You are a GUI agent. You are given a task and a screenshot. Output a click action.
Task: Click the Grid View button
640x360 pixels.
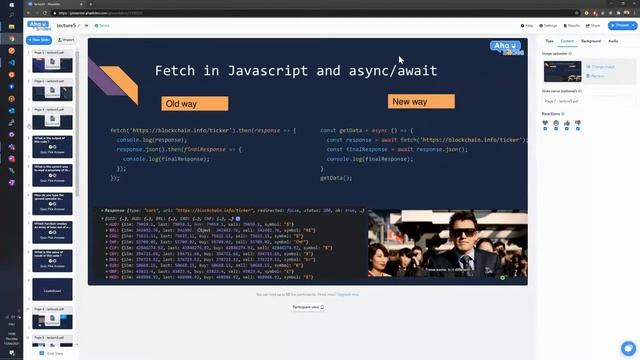point(51,353)
